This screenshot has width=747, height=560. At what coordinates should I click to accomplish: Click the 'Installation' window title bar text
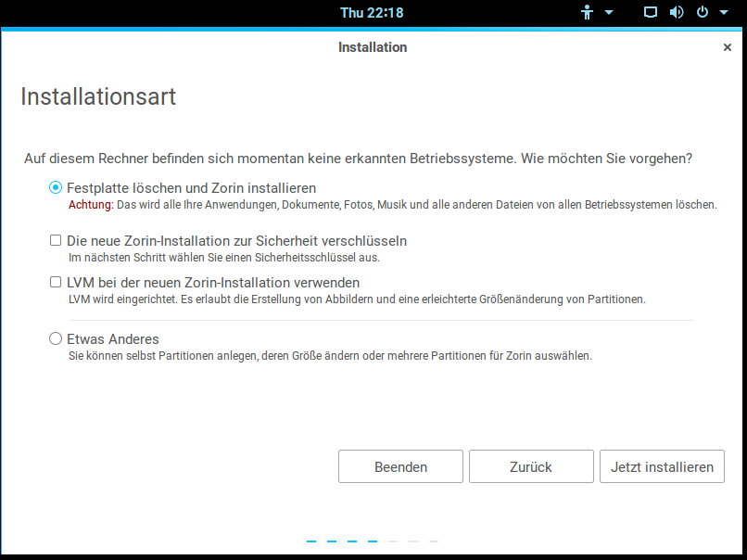coord(373,47)
